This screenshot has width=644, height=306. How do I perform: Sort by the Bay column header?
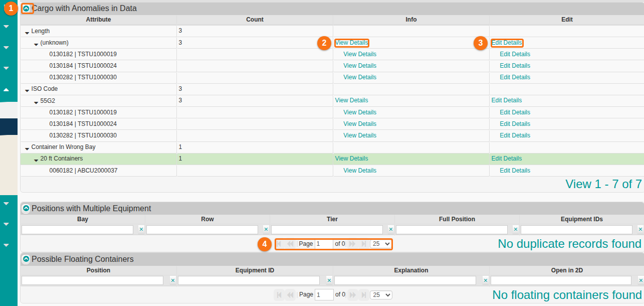[x=83, y=219]
